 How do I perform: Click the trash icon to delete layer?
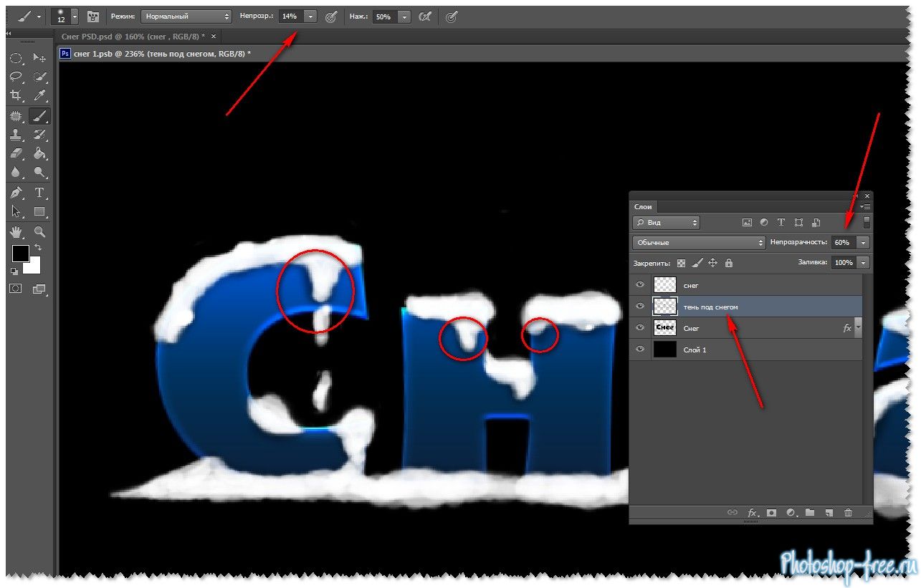(x=848, y=513)
